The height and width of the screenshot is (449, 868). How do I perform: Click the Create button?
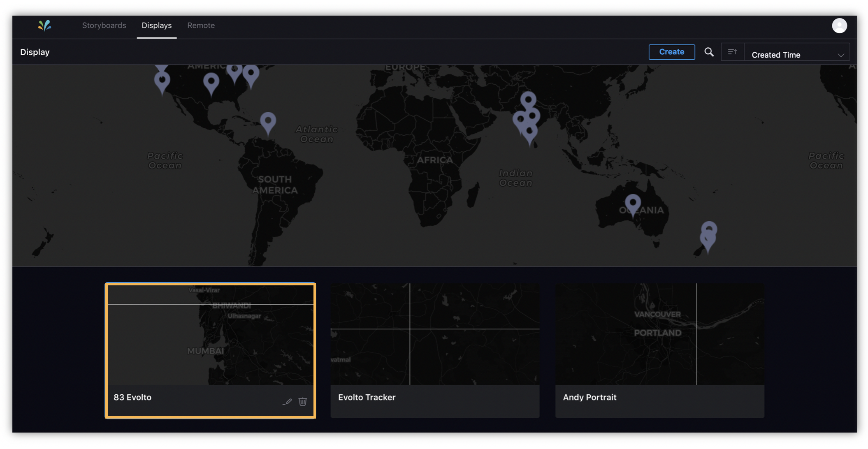coord(671,52)
